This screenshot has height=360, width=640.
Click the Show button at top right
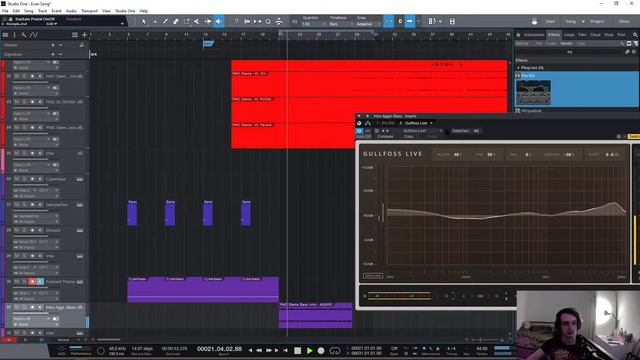624,21
